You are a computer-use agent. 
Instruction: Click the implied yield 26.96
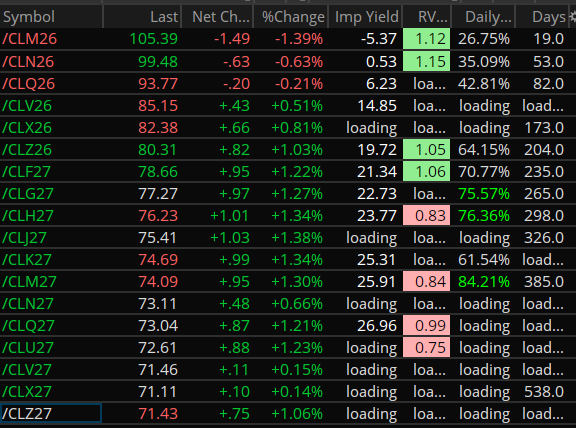point(377,326)
